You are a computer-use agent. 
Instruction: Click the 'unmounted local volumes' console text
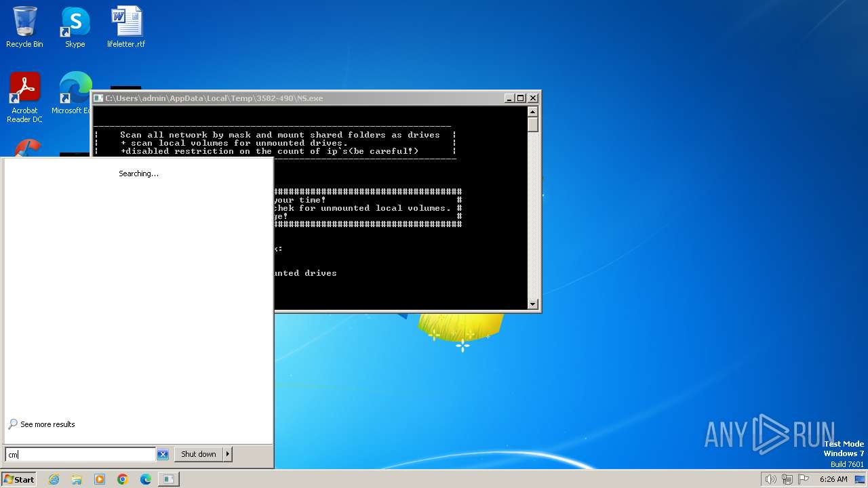pyautogui.click(x=386, y=208)
